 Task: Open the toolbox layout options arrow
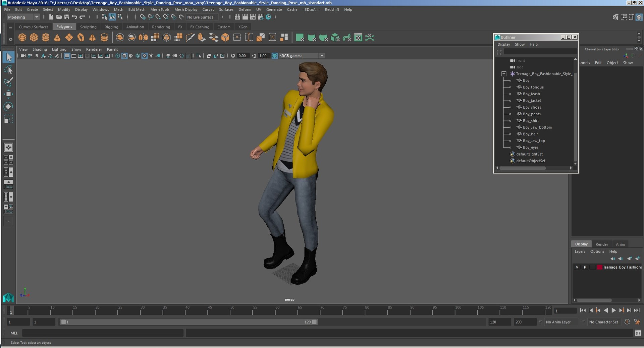tap(8, 221)
